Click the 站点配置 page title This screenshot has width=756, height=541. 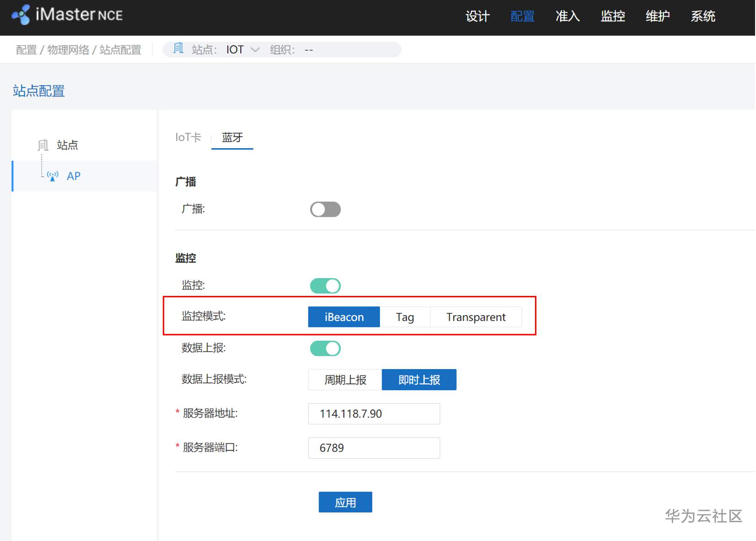pos(39,91)
